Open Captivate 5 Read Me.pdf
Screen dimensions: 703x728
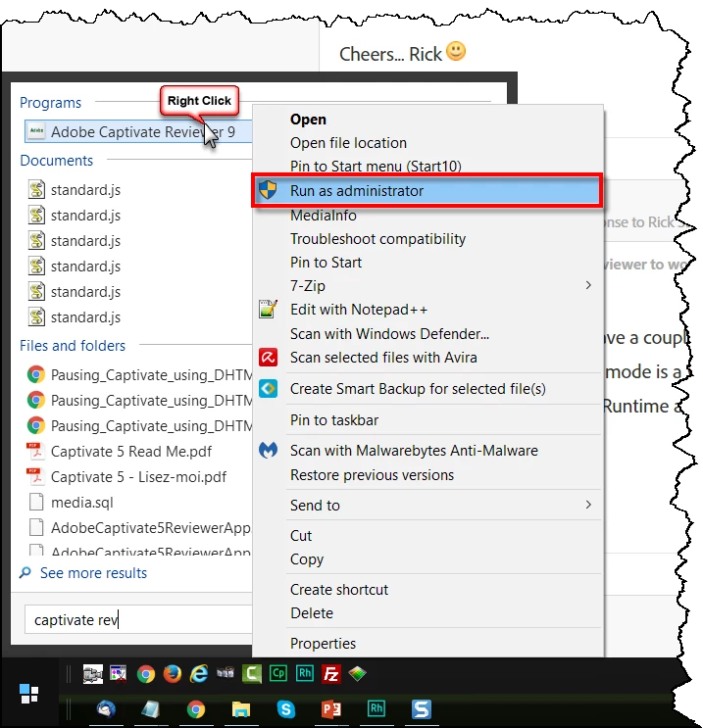coord(120,452)
